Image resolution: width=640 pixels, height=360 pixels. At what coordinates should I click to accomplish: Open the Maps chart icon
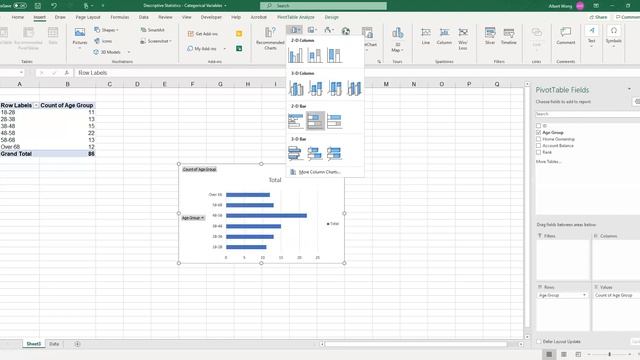[346, 31]
